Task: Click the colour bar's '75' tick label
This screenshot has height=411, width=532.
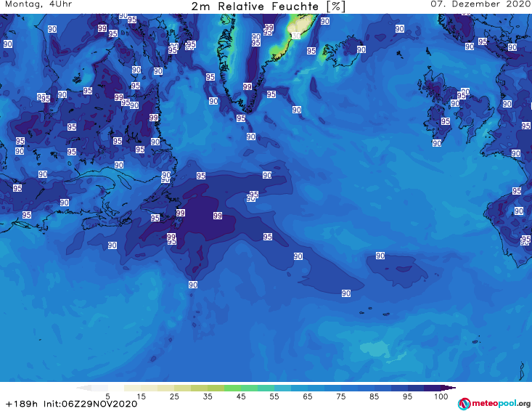Action: click(x=340, y=396)
